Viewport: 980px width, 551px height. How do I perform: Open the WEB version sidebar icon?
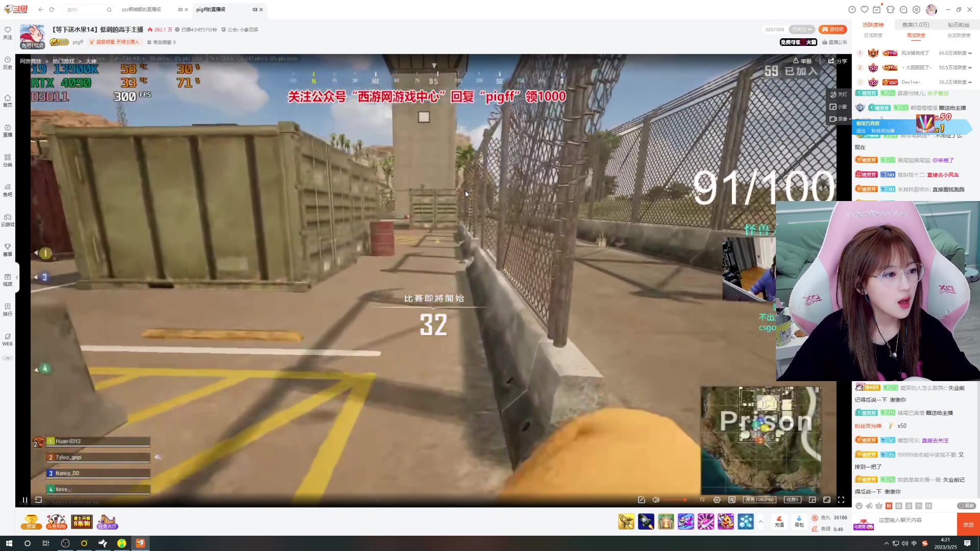(x=8, y=339)
